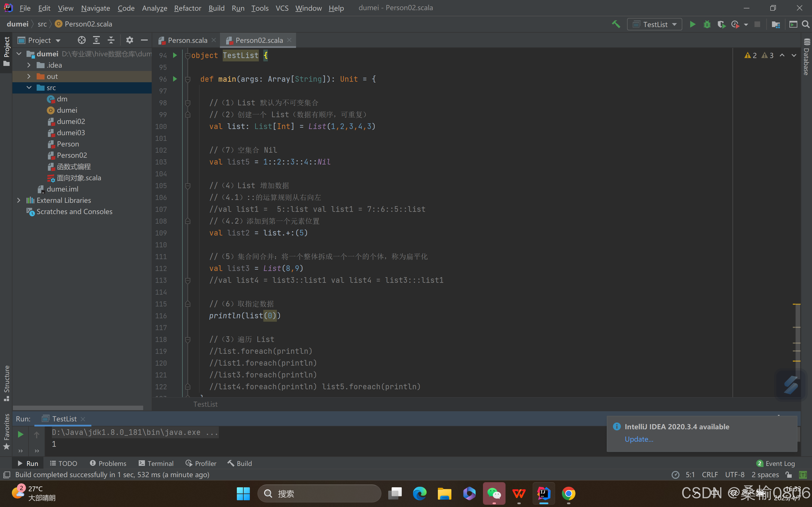Switch to the Person.scala editor tab
This screenshot has width=812, height=507.
(x=187, y=40)
